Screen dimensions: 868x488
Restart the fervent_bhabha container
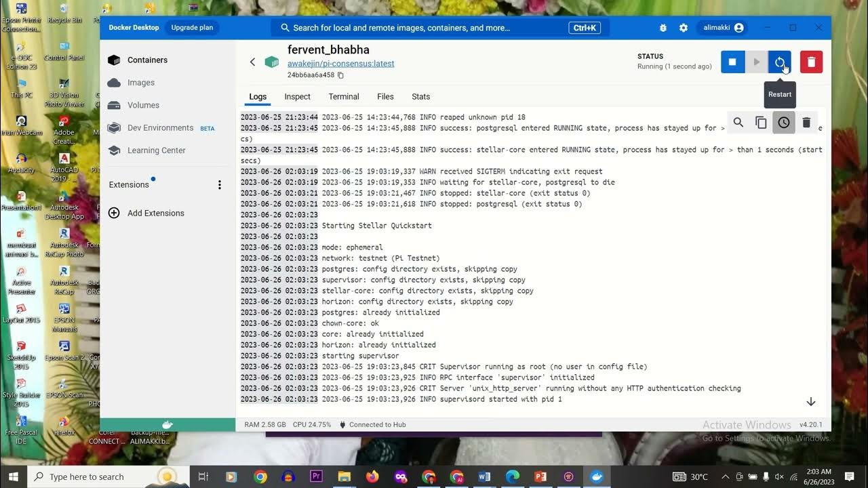click(780, 62)
